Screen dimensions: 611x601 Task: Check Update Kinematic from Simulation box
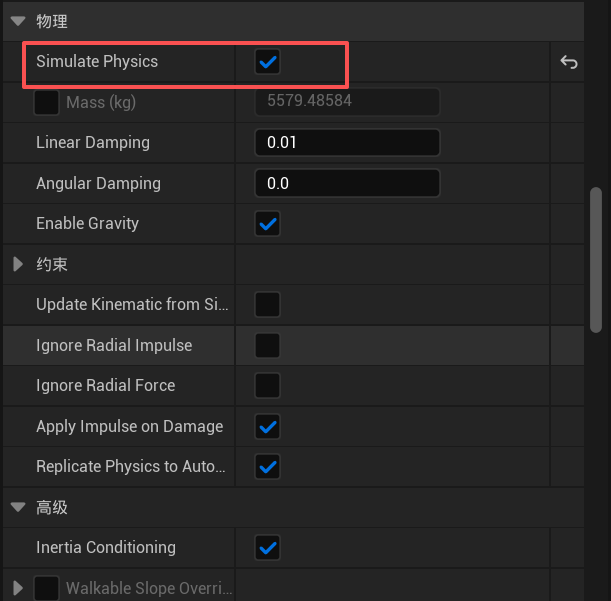[267, 304]
